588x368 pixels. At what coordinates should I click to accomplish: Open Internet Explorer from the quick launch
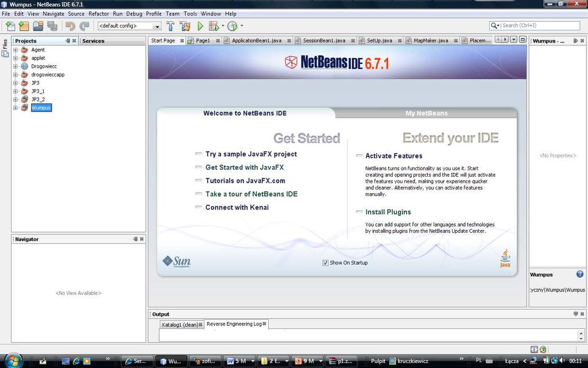[x=76, y=361]
